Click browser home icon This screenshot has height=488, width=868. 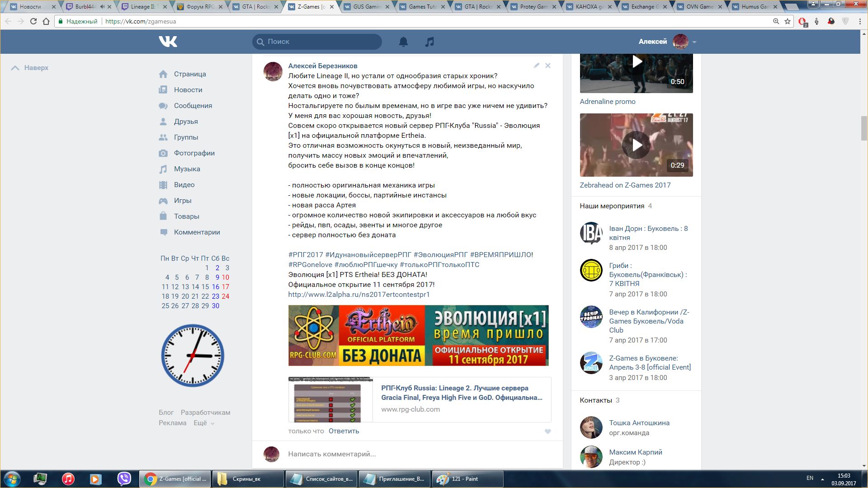(x=46, y=21)
